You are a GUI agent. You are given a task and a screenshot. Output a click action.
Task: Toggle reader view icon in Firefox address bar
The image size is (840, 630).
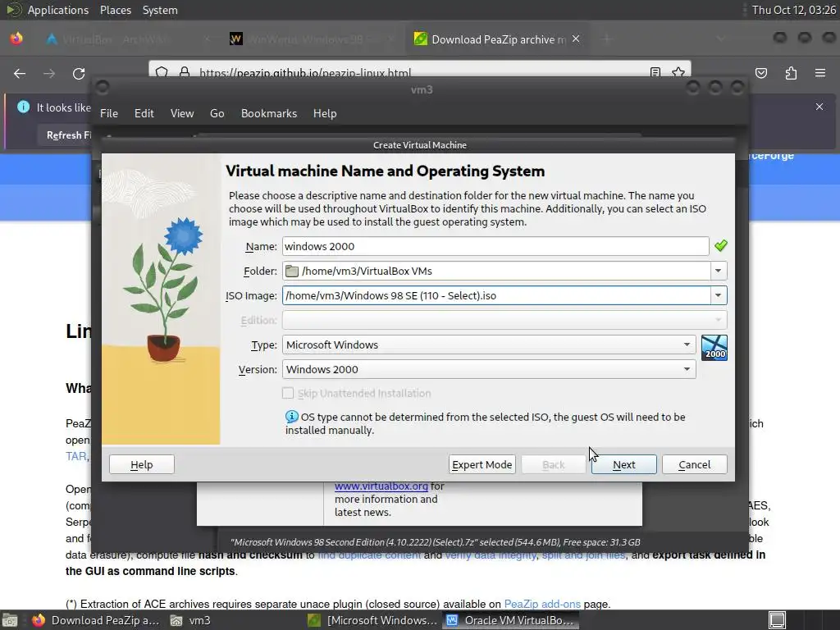click(655, 72)
